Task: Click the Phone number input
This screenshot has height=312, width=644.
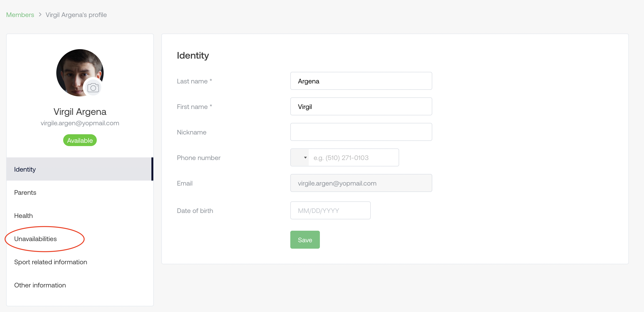Action: pos(353,157)
